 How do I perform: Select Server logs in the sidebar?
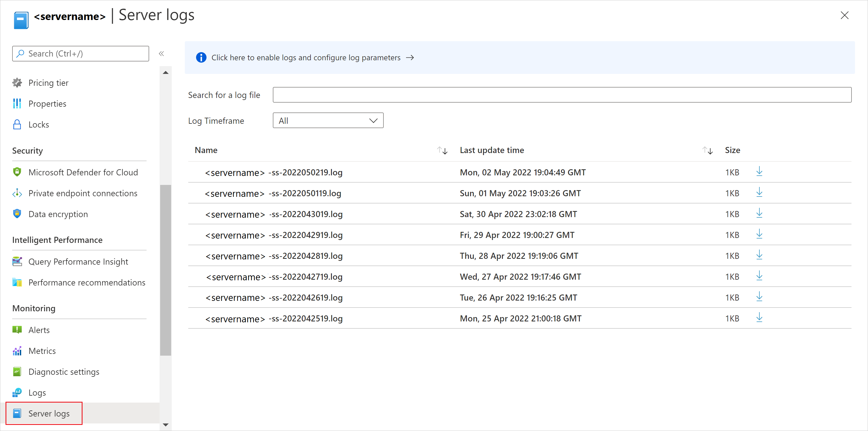pyautogui.click(x=49, y=413)
